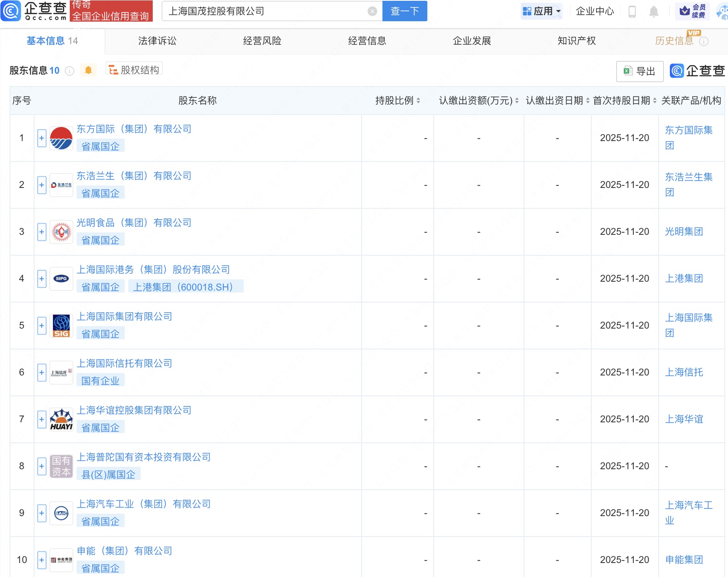
Task: Open the mobile app phone icon
Action: tap(632, 12)
